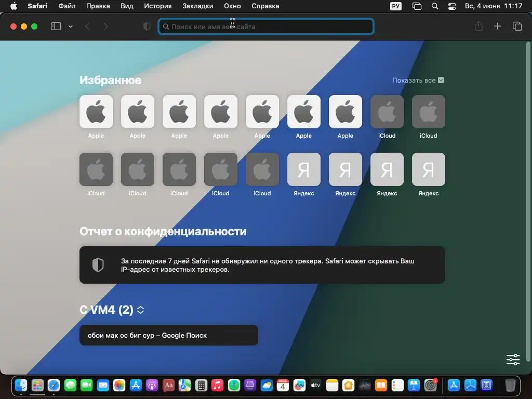532x399 pixels.
Task: Open Control Center from the menu bar
Action: tap(452, 6)
